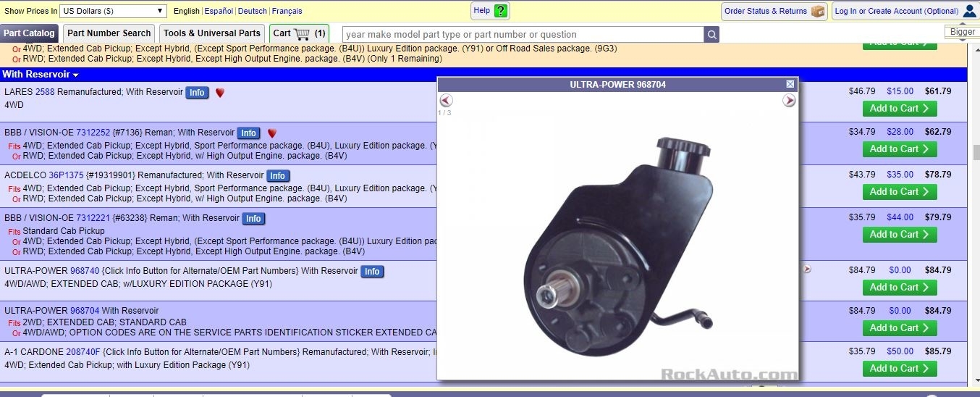The height and width of the screenshot is (397, 980).
Task: Switch language to Deutsch
Action: point(253,11)
